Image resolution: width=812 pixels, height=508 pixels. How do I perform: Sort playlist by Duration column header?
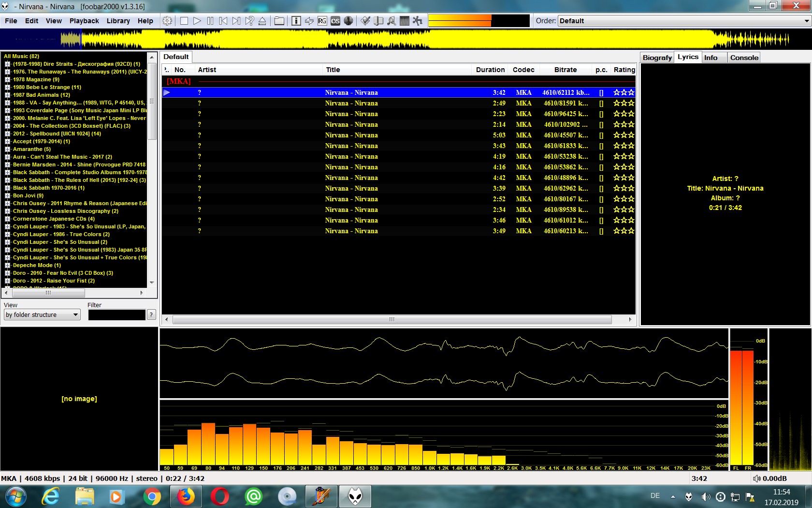[490, 70]
